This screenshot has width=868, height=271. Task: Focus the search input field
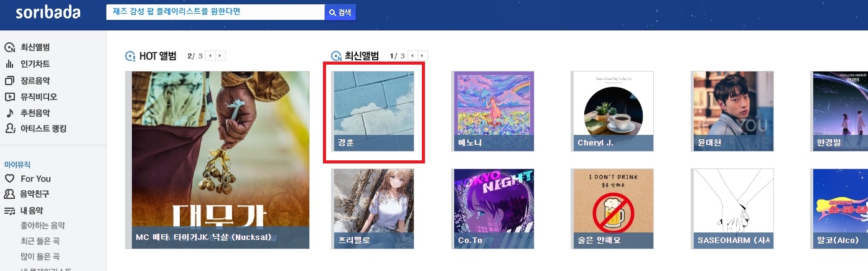point(215,12)
